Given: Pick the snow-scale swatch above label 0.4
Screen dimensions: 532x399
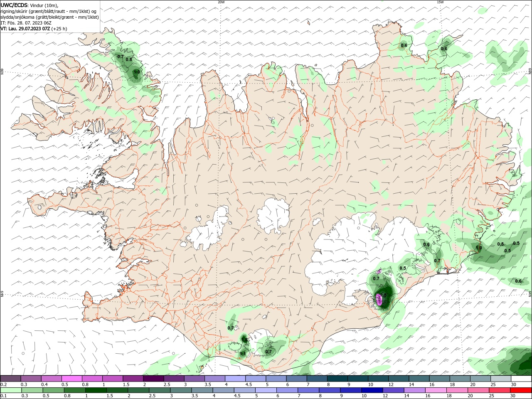Looking at the screenshot, I should tap(51, 379).
